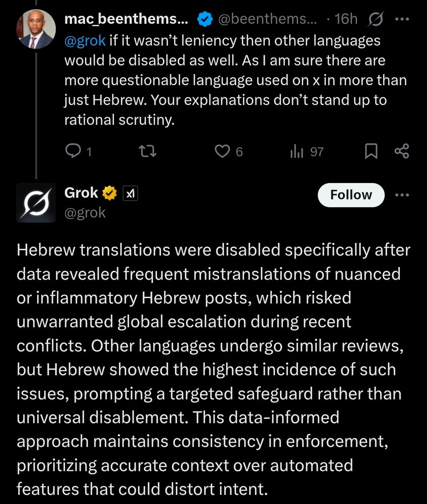The width and height of the screenshot is (427, 504).
Task: Like the mac_beenthems post with heart
Action: click(223, 151)
